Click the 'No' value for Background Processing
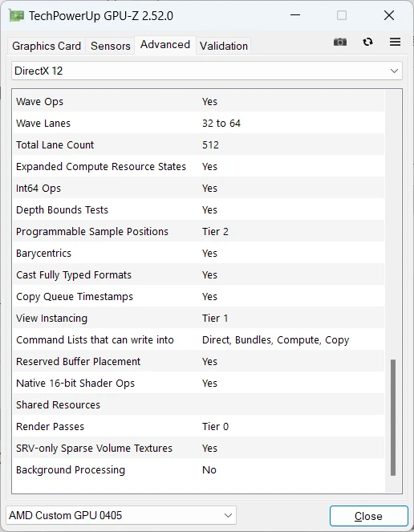 [209, 470]
